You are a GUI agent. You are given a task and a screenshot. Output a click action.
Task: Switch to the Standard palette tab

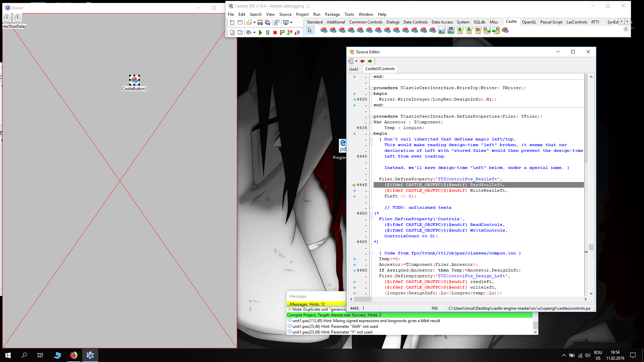click(x=315, y=22)
